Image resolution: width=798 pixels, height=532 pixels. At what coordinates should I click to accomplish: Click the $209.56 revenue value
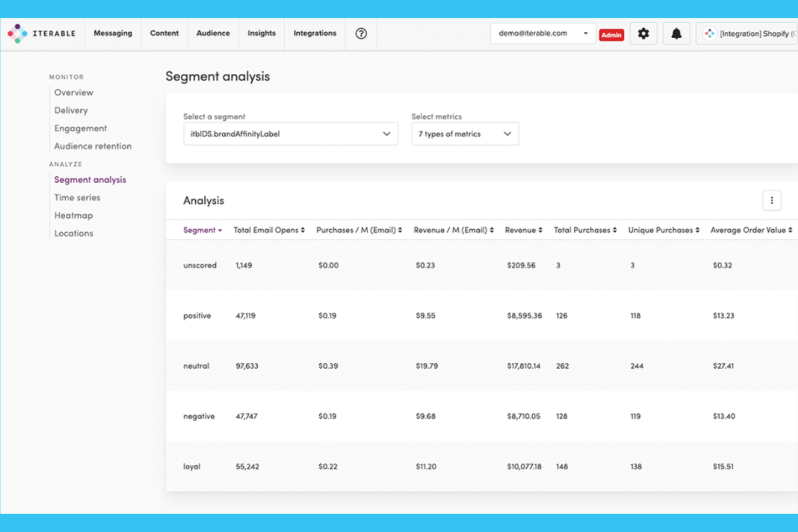coord(521,265)
